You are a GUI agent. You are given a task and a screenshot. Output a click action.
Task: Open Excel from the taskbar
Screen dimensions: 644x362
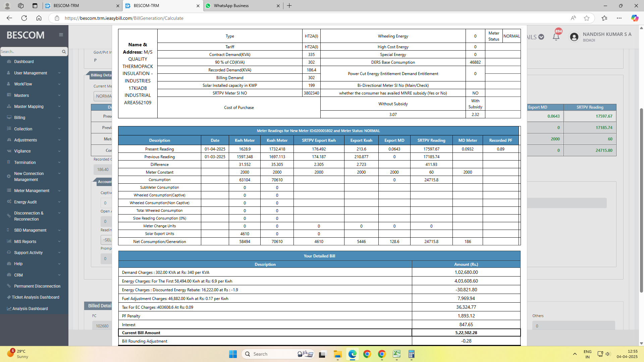tap(397, 354)
